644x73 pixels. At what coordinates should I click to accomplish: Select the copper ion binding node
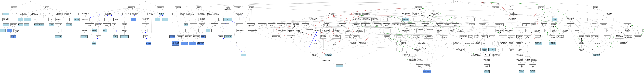tap(58, 37)
